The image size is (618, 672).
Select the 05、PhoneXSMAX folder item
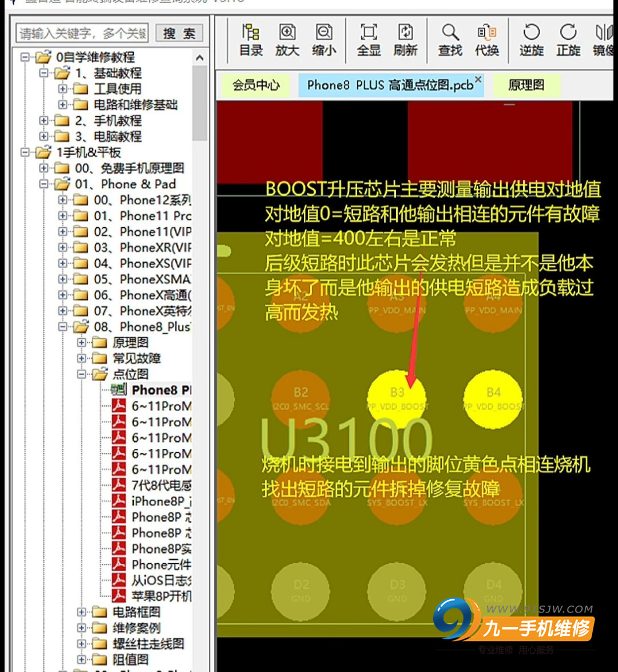click(x=142, y=279)
